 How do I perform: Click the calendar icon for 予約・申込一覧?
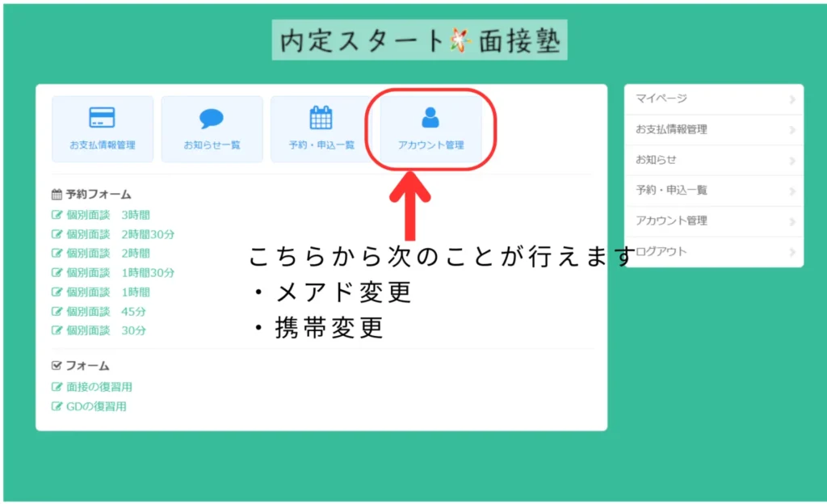(x=321, y=118)
